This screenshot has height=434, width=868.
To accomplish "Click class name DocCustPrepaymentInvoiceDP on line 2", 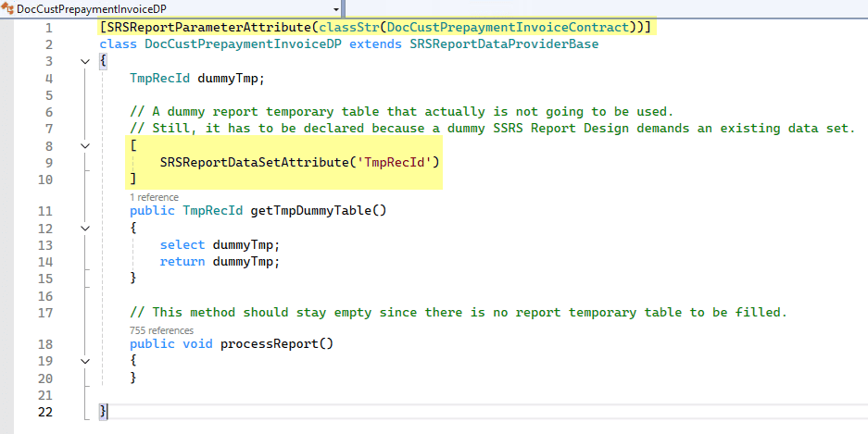I will point(244,43).
